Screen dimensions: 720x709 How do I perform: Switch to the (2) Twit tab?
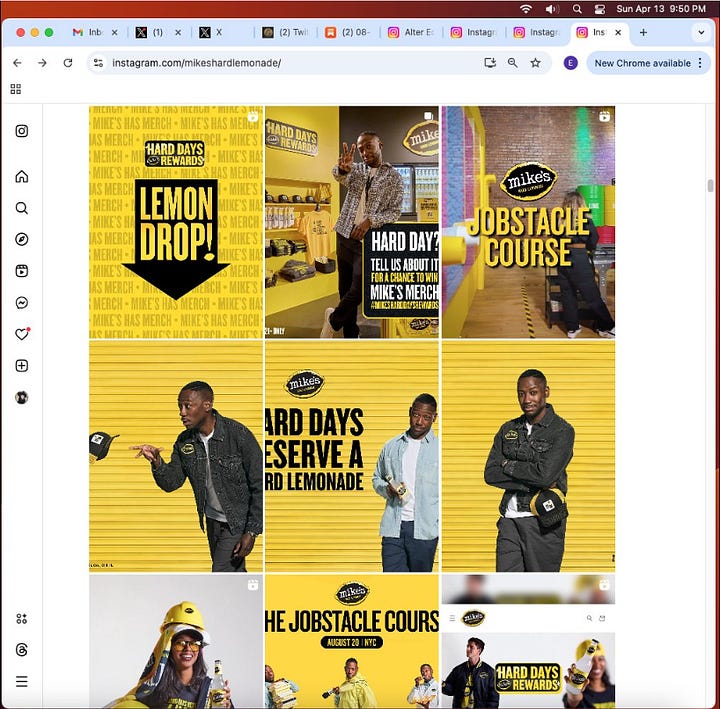285,32
